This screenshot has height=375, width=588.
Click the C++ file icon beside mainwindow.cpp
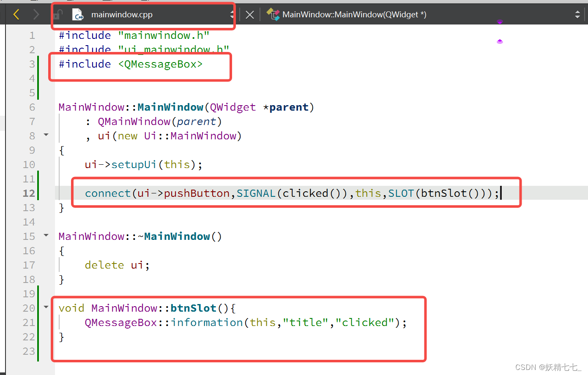point(78,15)
